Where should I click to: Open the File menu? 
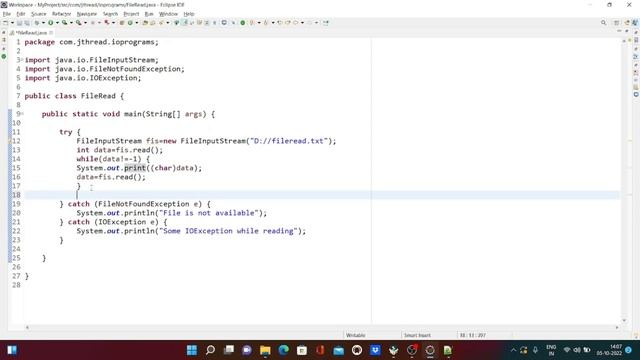7,14
